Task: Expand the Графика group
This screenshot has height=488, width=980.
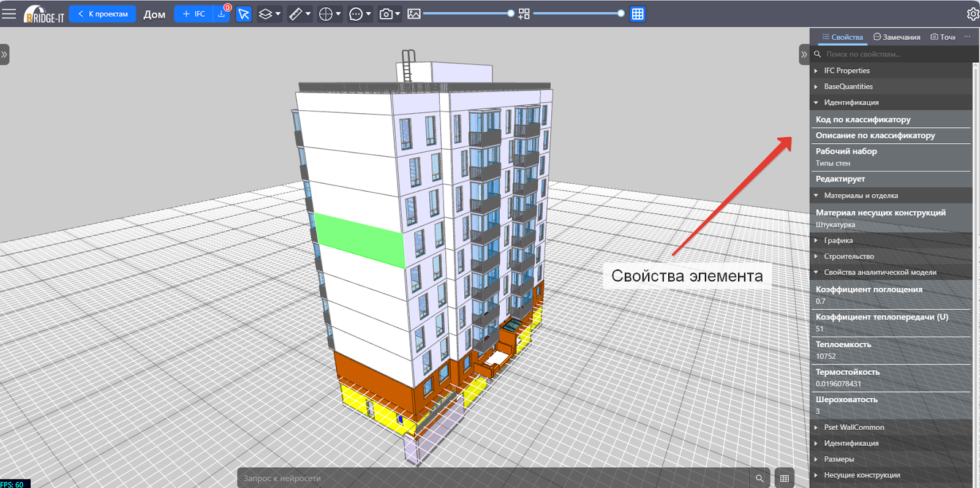Action: pos(891,240)
